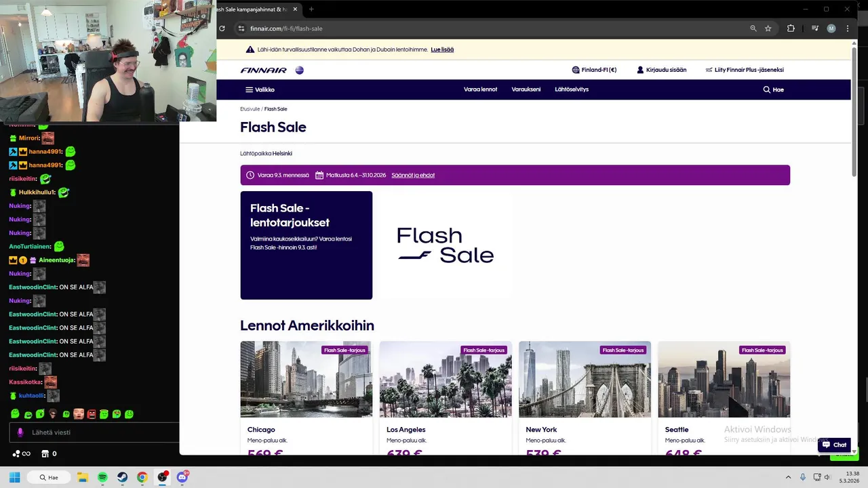The height and width of the screenshot is (488, 868).
Task: Click Kirjaudu sisään to log in
Action: tap(662, 70)
